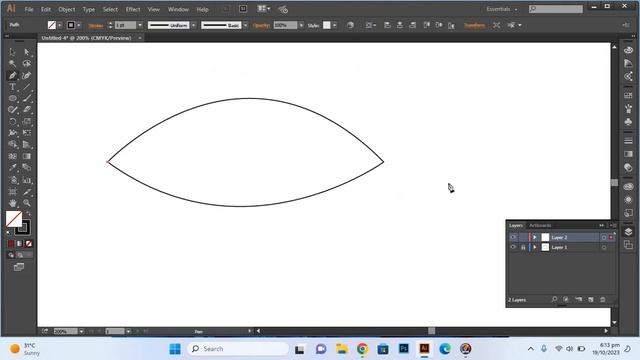Open the Essentials workspace switcher
Image resolution: width=640 pixels, height=360 pixels.
click(502, 9)
